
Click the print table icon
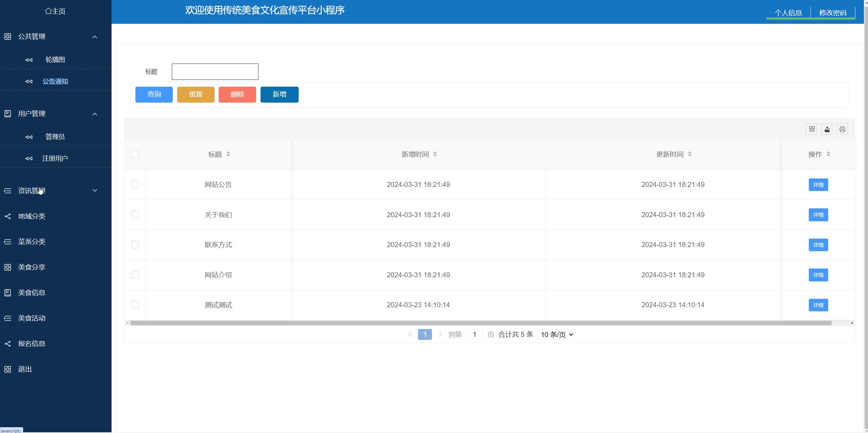pos(842,129)
